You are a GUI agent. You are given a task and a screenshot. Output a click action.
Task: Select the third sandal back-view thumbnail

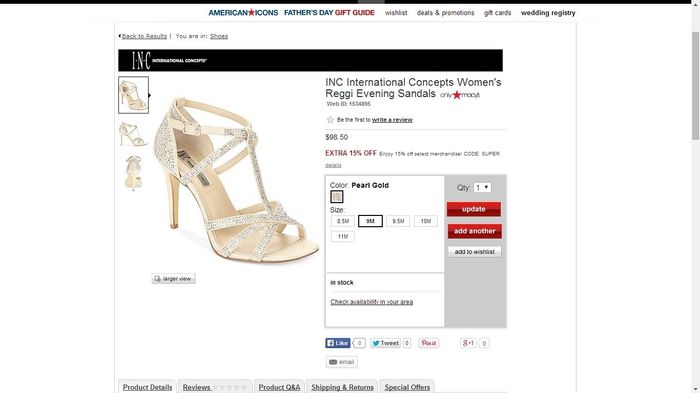tap(133, 173)
